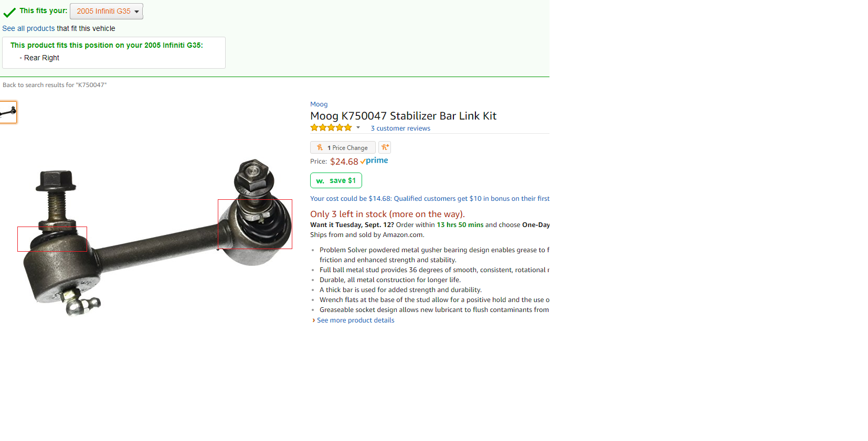Viewport: 868px width, 441px height.
Task: Click the main stabilizer bar link image
Action: [156, 237]
